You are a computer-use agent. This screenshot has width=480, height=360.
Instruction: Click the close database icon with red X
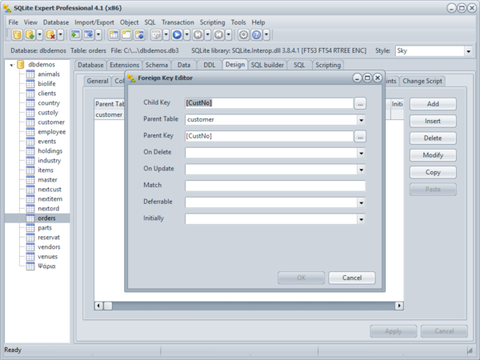(x=51, y=35)
